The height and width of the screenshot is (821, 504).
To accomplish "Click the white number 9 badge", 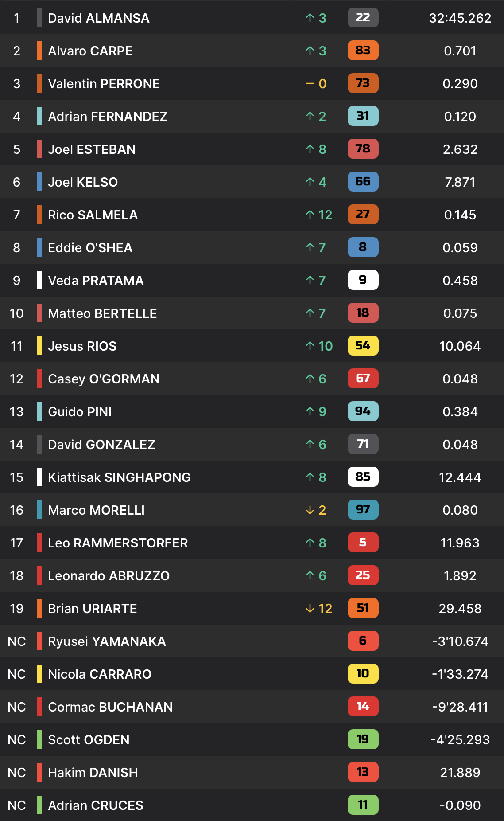I will pyautogui.click(x=363, y=280).
